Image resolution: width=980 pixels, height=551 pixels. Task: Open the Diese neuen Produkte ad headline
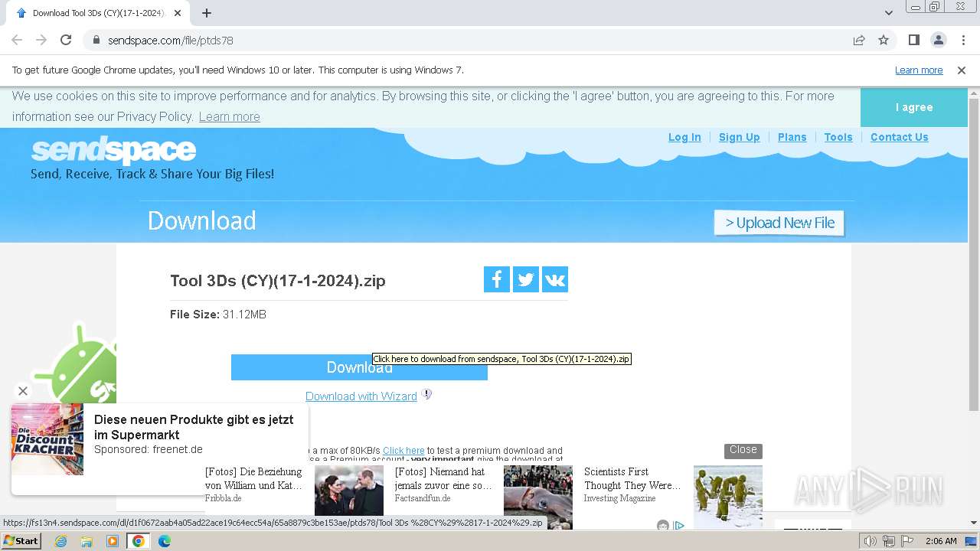click(x=194, y=427)
